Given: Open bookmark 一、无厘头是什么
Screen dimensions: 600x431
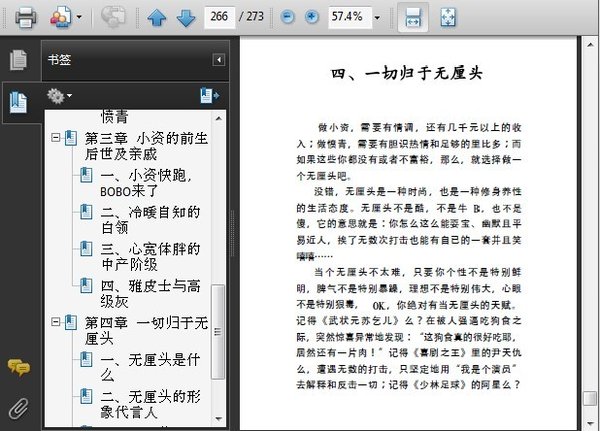Looking at the screenshot, I should 150,367.
